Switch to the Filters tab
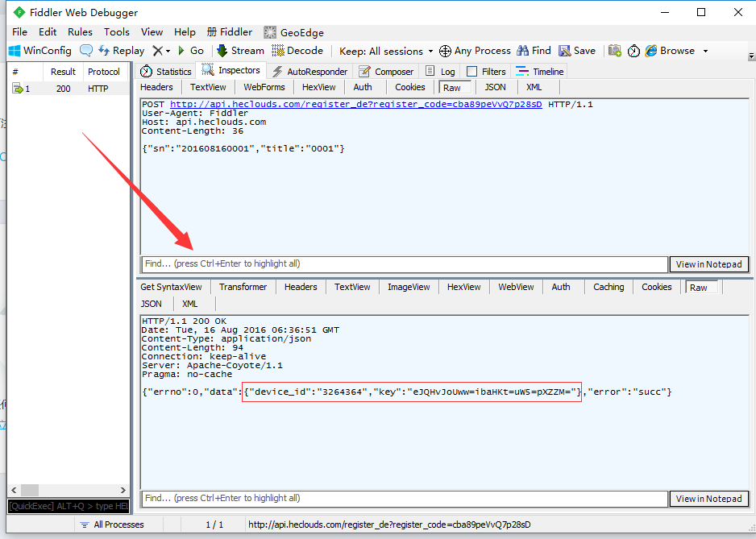This screenshot has height=539, width=756. [x=487, y=72]
